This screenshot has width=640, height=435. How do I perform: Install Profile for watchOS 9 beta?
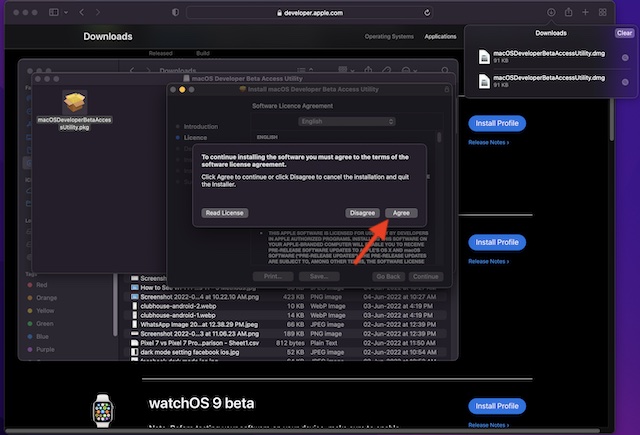point(497,406)
